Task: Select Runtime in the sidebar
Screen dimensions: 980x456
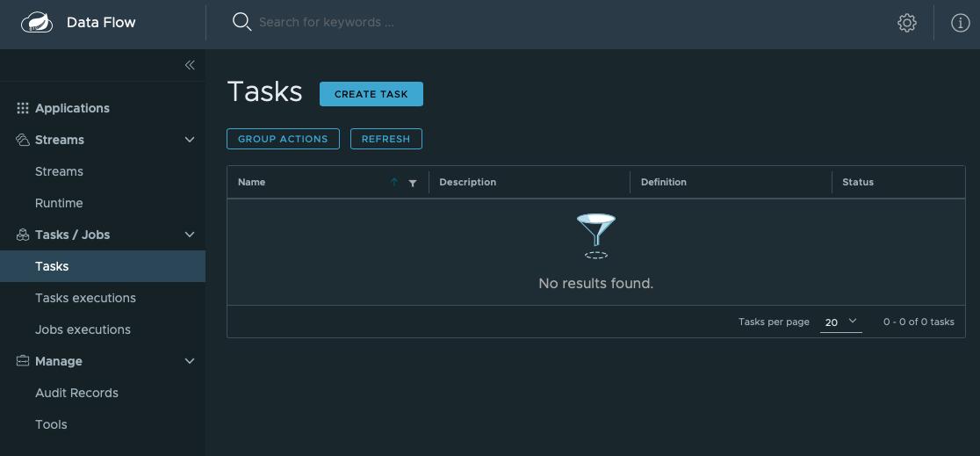Action: 59,203
